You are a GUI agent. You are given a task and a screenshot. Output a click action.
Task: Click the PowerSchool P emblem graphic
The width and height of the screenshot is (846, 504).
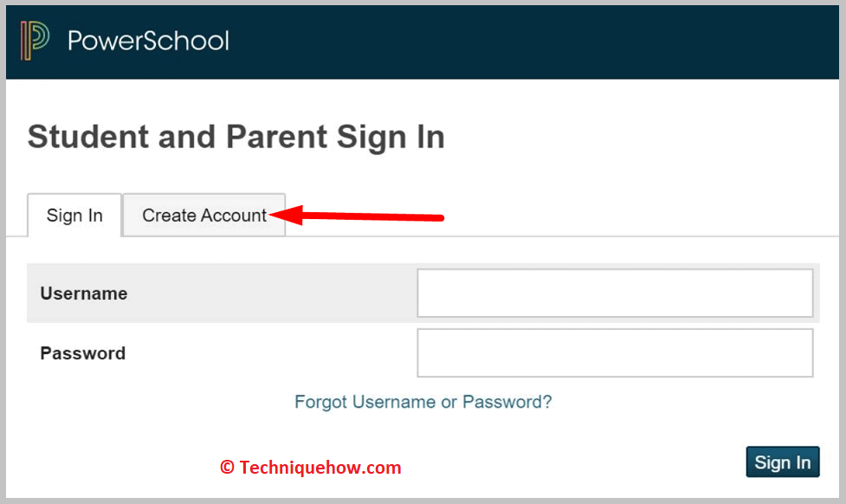[x=34, y=40]
